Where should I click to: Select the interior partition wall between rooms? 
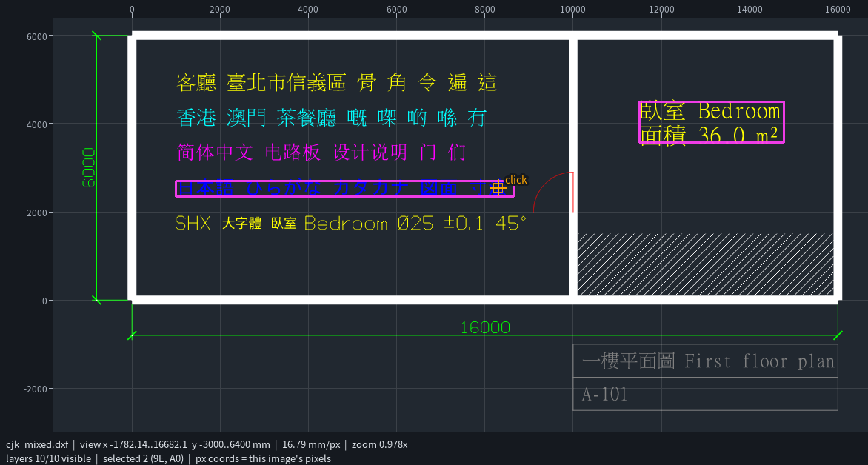tap(573, 168)
